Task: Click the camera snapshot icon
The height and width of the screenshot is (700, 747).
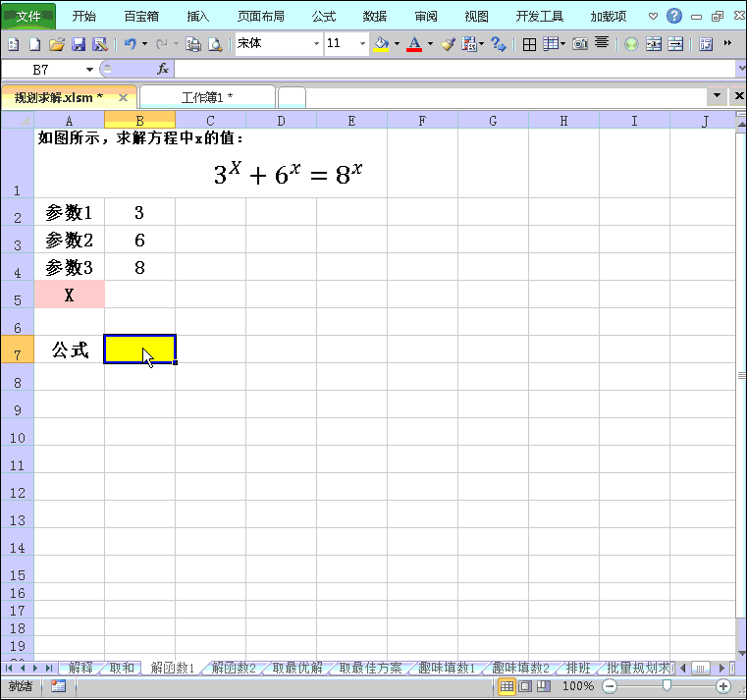Action: pyautogui.click(x=580, y=44)
